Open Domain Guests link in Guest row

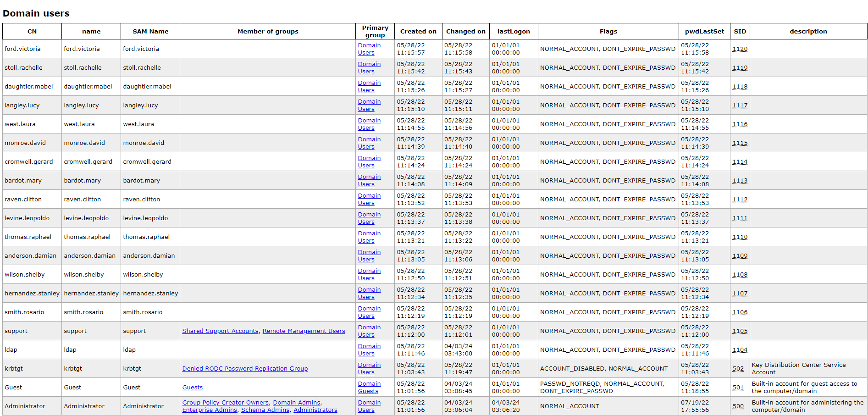pos(369,388)
